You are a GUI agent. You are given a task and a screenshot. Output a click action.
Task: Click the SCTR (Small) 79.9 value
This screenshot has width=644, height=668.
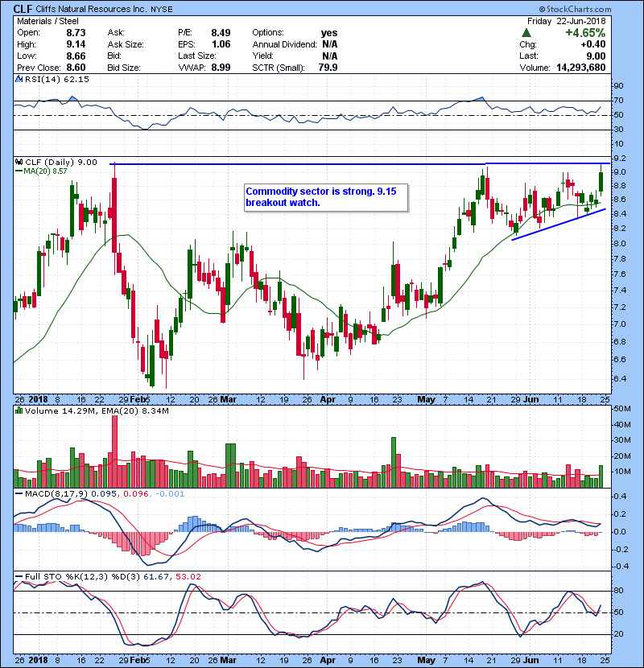(328, 68)
